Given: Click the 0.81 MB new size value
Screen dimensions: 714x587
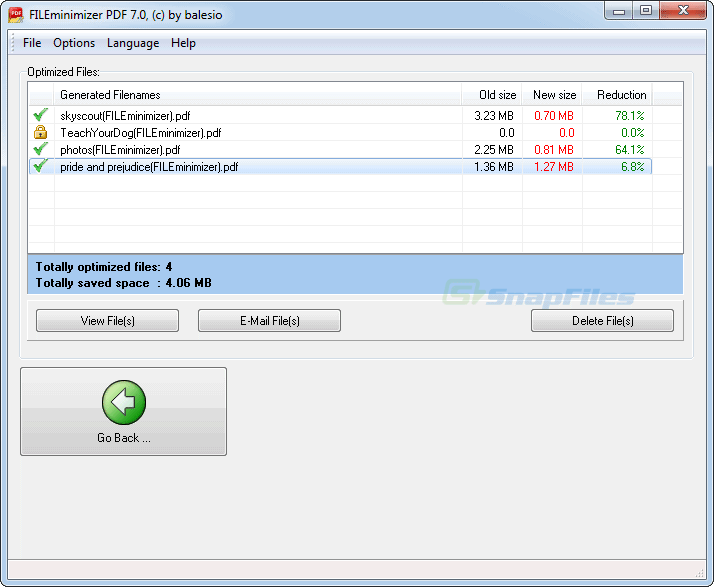Looking at the screenshot, I should click(x=554, y=150).
